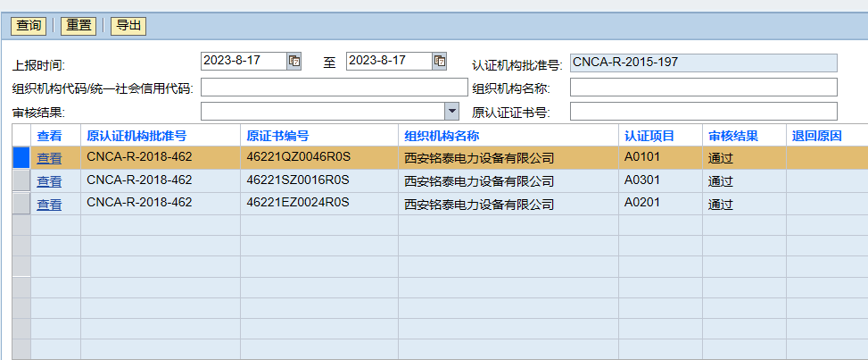Sort by 查看 column header
The height and width of the screenshot is (360, 868).
(x=55, y=136)
